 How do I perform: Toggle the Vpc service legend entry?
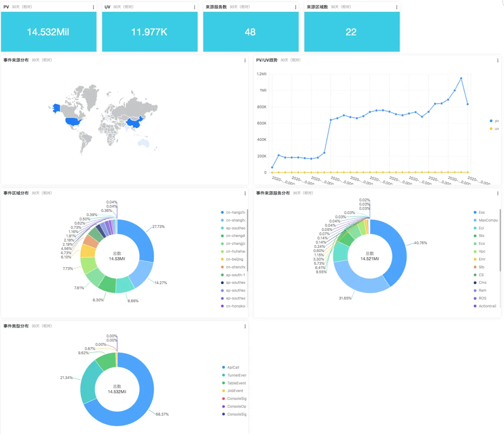coord(480,251)
